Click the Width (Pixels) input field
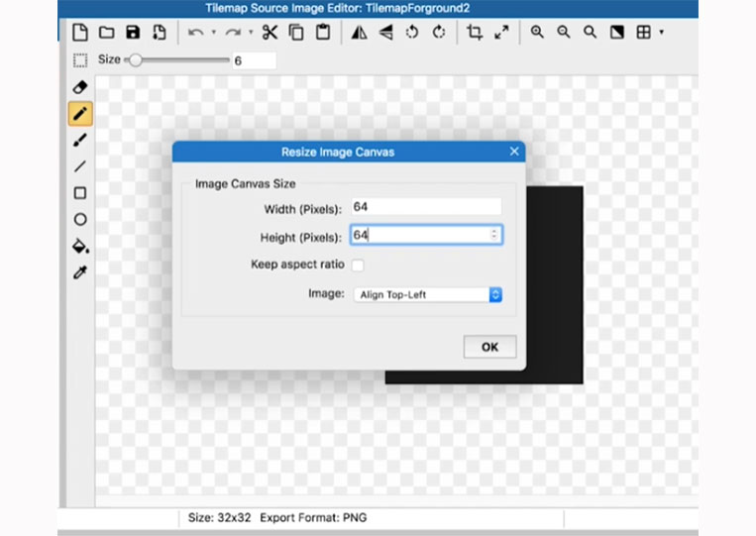Image resolution: width=756 pixels, height=536 pixels. [426, 207]
